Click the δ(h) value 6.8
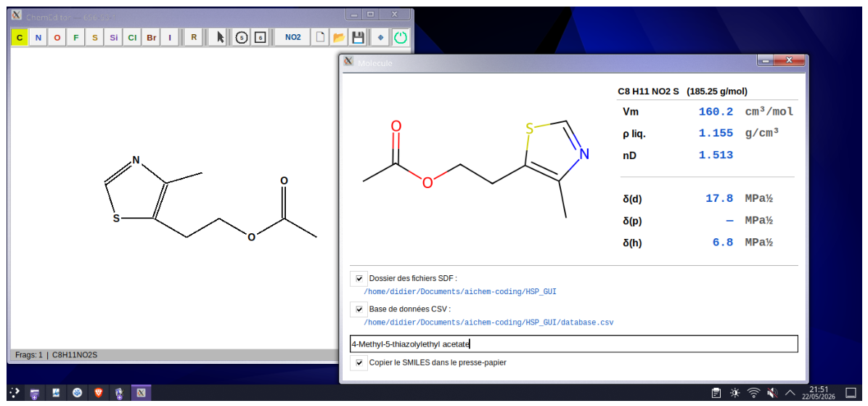Viewport: 868px width, 406px height. [x=723, y=242]
